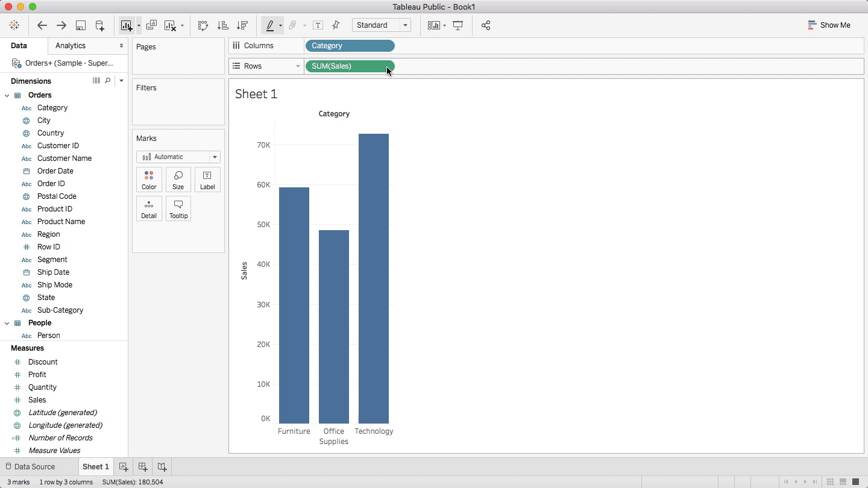Image resolution: width=868 pixels, height=488 pixels.
Task: Click the Clear Sheet icon
Action: (x=170, y=25)
